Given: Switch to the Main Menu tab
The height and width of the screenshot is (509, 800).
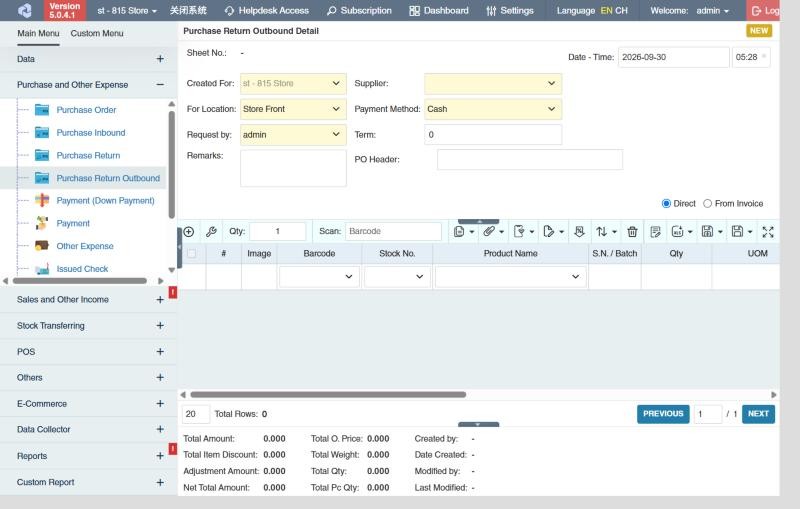Looking at the screenshot, I should (38, 34).
